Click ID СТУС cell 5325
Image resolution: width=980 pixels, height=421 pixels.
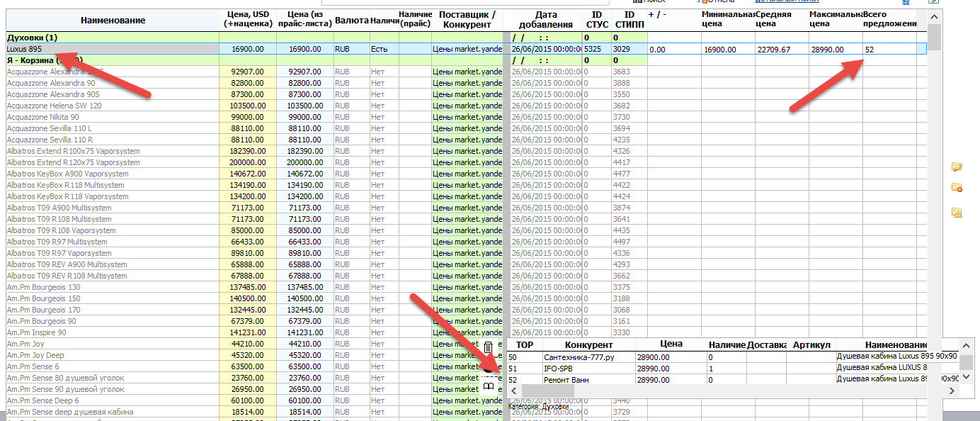(597, 49)
